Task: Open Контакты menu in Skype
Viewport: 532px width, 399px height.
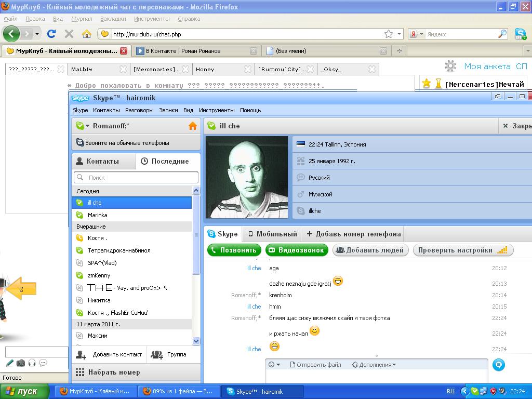Action: [x=106, y=110]
